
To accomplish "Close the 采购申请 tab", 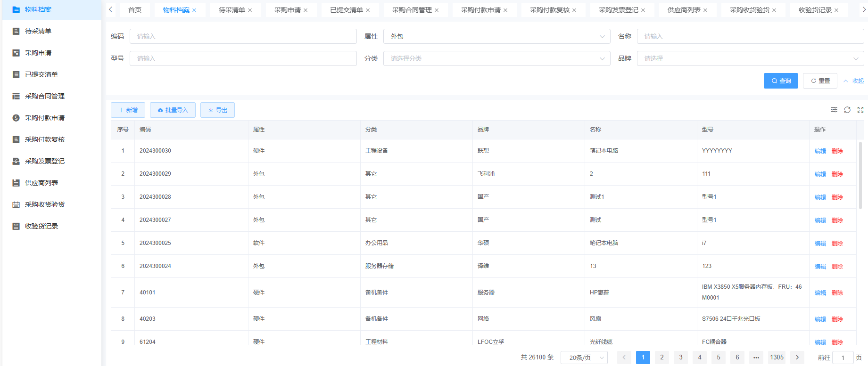I will point(306,10).
